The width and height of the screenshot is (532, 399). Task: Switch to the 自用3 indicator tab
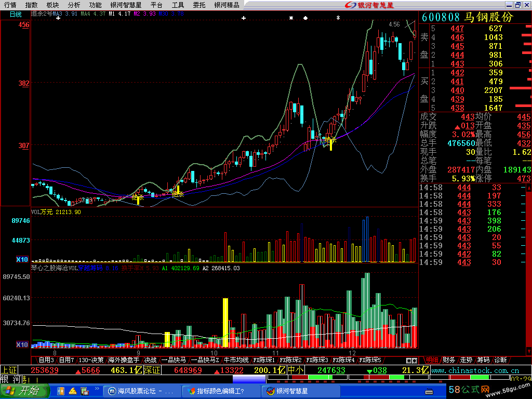point(46,360)
